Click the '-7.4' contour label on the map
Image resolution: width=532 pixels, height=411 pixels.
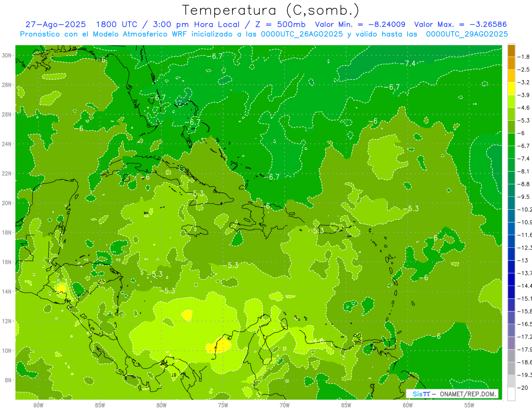(x=408, y=63)
